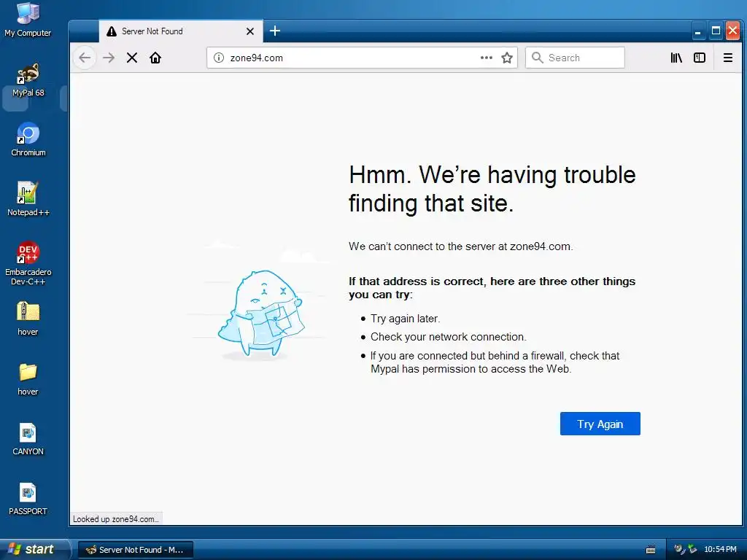Select Embarcadero Dev-C++ shortcut

28,263
